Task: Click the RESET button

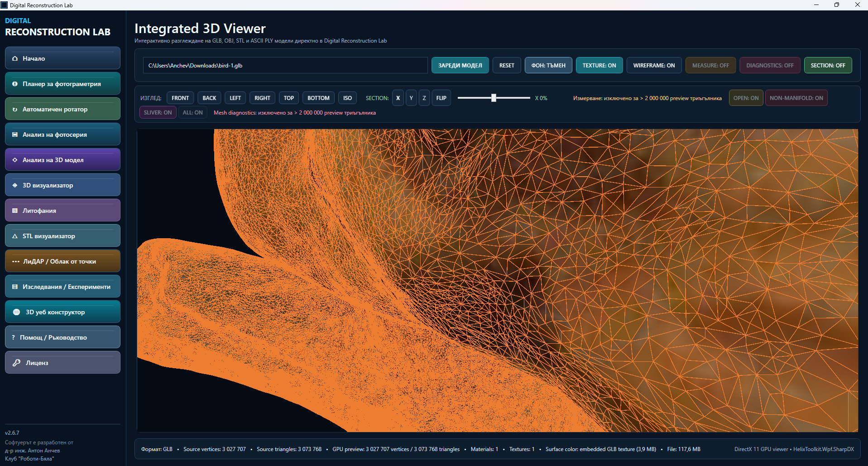Action: click(507, 65)
